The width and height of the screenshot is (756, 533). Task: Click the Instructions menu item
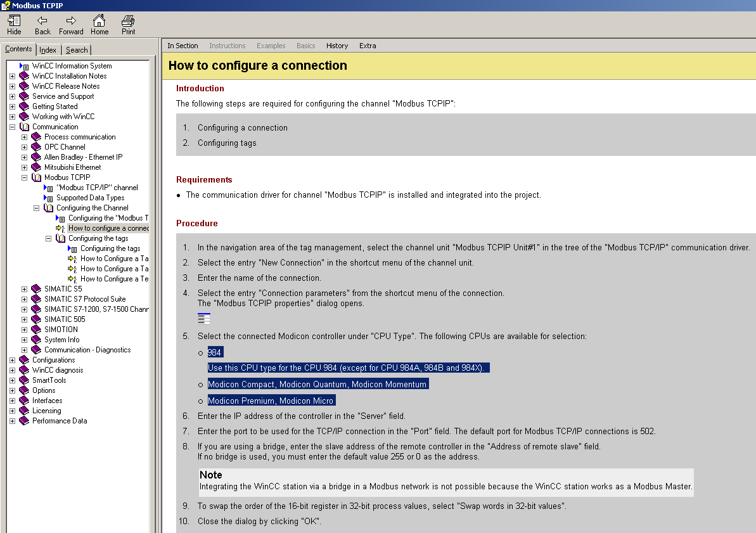[x=227, y=46]
